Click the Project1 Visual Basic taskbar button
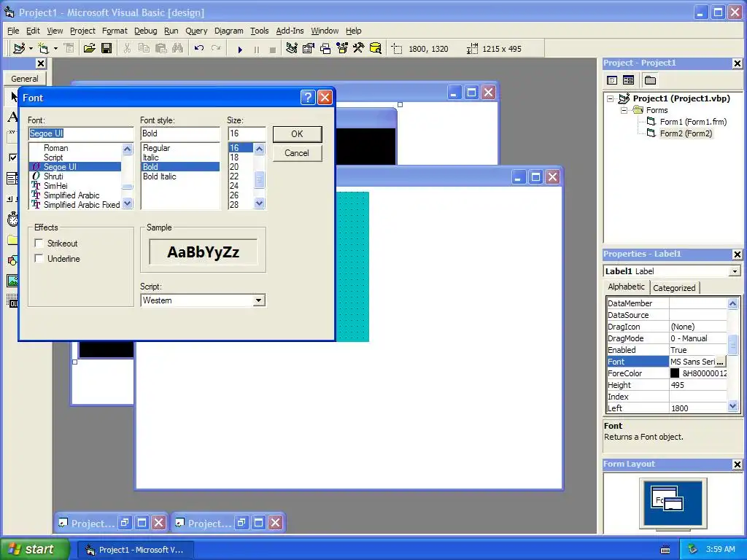Image resolution: width=747 pixels, height=560 pixels. tap(136, 550)
